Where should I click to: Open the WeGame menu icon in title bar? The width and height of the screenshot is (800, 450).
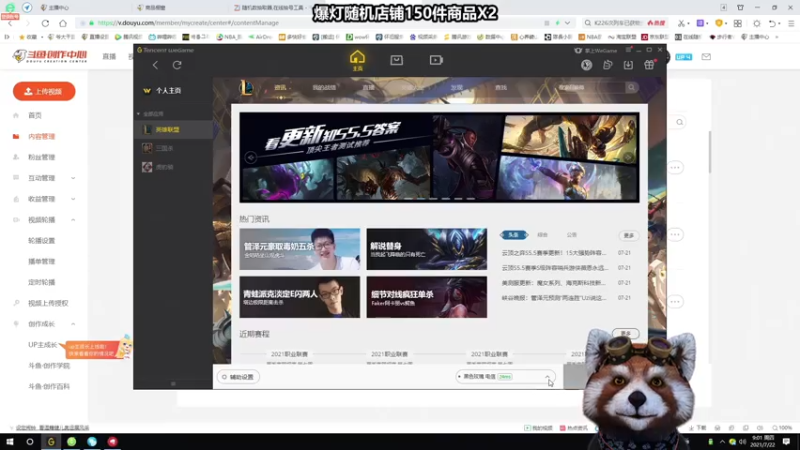click(x=628, y=50)
